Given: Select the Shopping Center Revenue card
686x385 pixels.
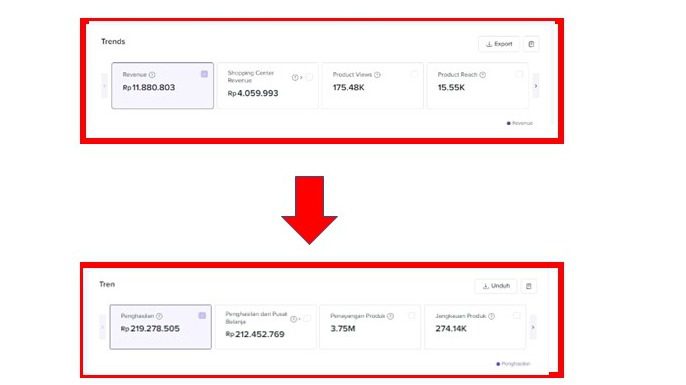Looking at the screenshot, I should [267, 85].
